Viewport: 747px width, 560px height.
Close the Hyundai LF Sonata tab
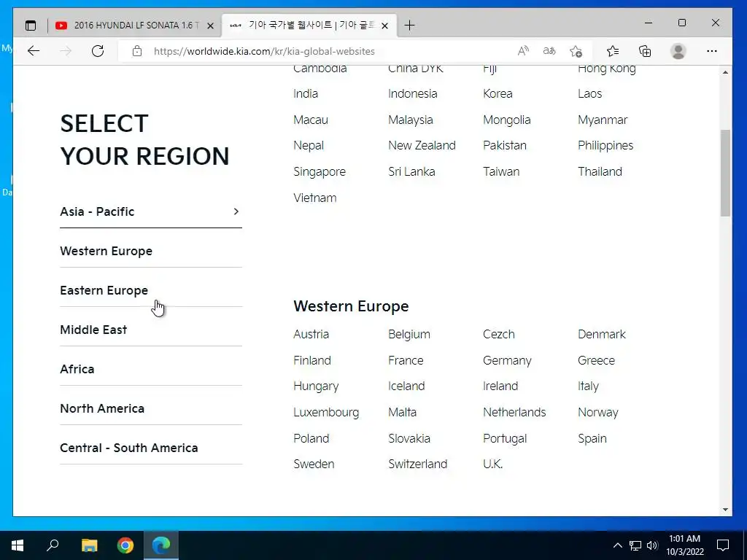click(210, 26)
